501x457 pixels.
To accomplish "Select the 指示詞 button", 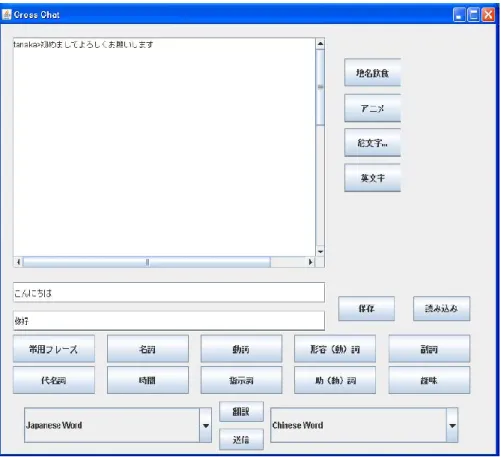I will [x=241, y=380].
